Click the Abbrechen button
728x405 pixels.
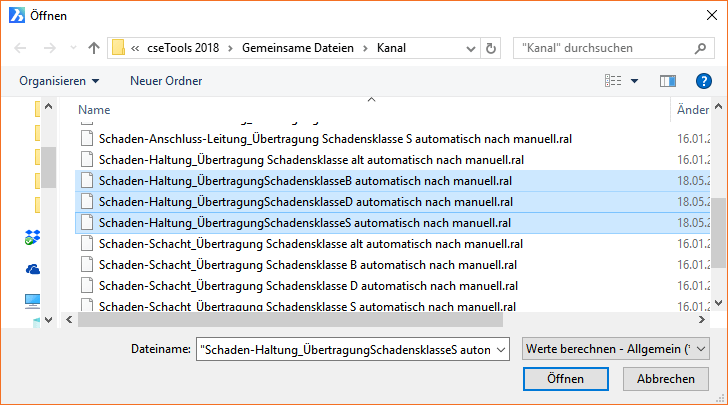665,379
